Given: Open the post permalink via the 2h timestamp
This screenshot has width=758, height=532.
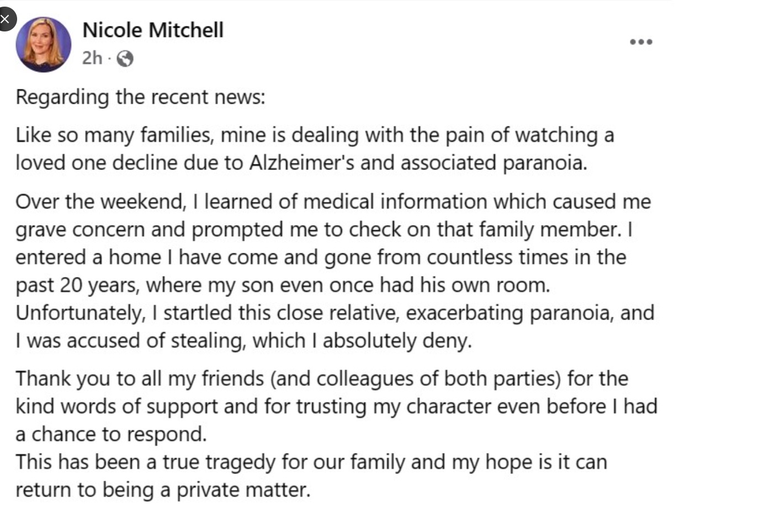Looking at the screenshot, I should (92, 57).
